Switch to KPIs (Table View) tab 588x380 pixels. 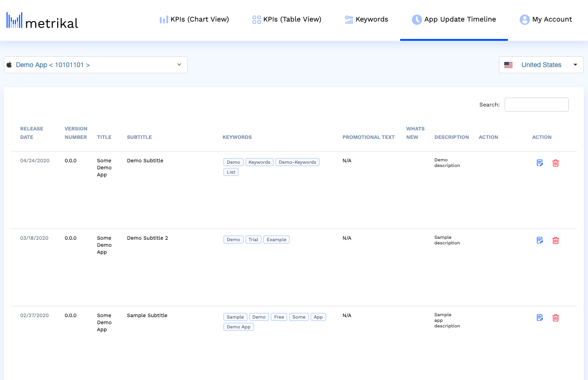287,20
